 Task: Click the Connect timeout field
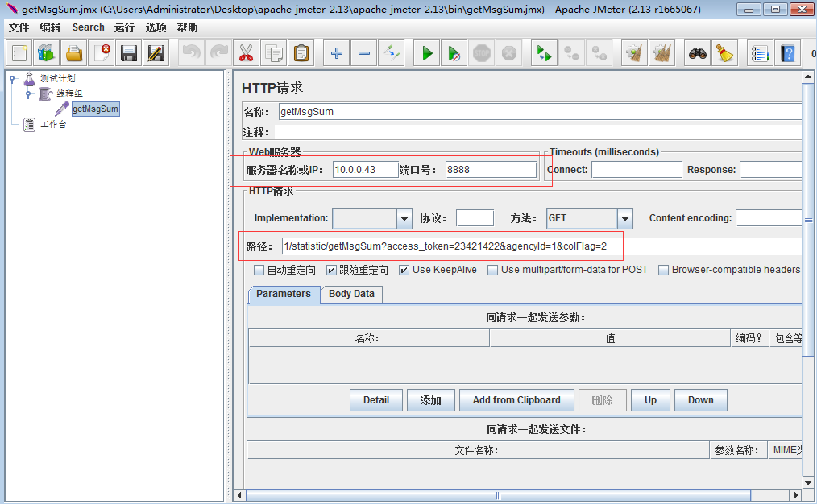tap(637, 170)
